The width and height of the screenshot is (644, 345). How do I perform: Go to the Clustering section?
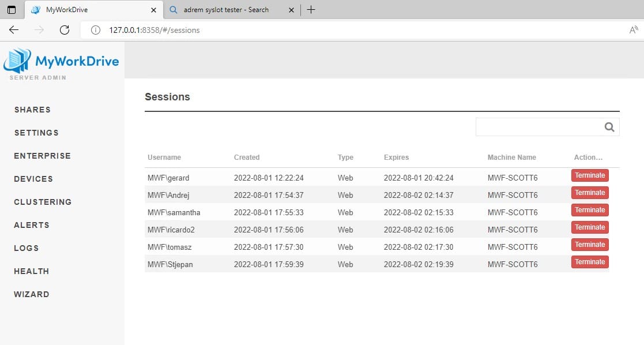pyautogui.click(x=43, y=202)
